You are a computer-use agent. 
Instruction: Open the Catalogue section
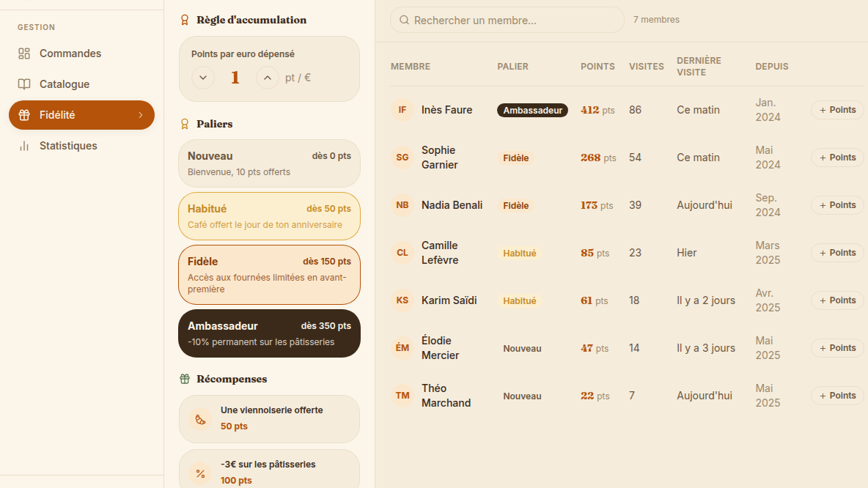pyautogui.click(x=81, y=84)
